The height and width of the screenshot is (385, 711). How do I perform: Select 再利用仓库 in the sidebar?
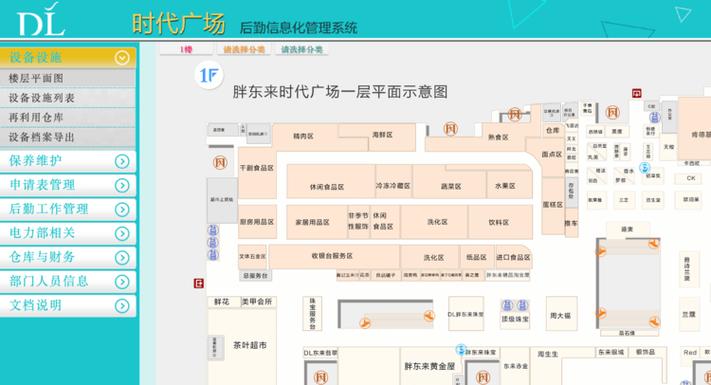tap(68, 117)
